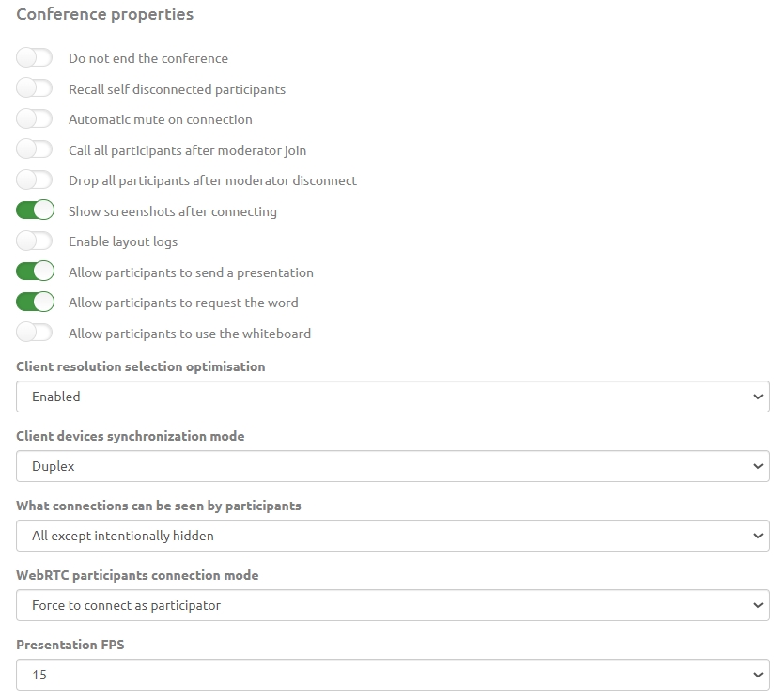Enable Call all participants after moderator join
775x700 pixels.
coord(34,149)
